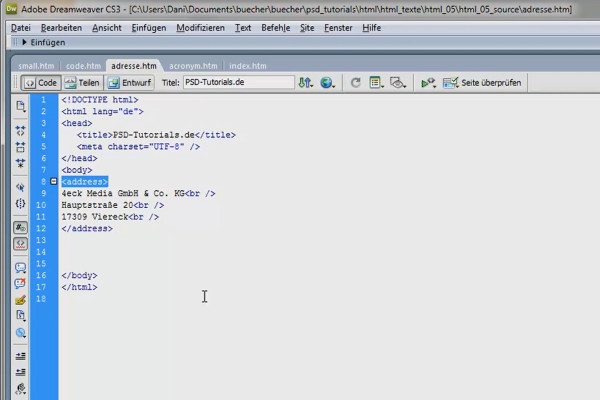Open the Visual Aids eye menu
The image size is (600, 400).
398,83
